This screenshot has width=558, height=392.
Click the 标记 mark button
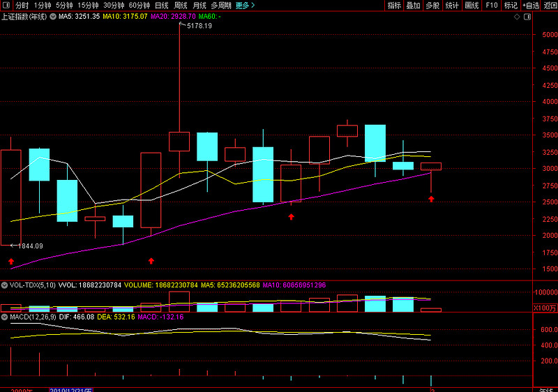click(511, 6)
